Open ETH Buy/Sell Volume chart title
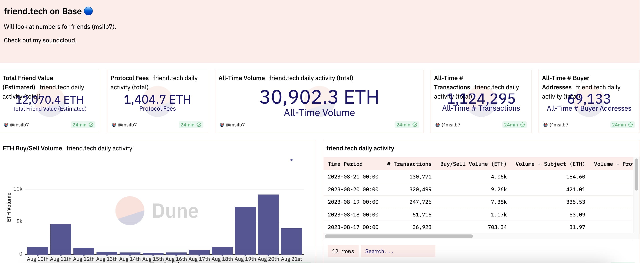The width and height of the screenshot is (644, 263). (32, 148)
